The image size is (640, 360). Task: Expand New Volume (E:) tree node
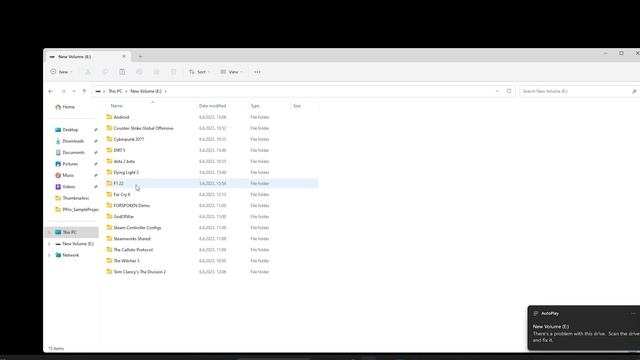tap(49, 244)
